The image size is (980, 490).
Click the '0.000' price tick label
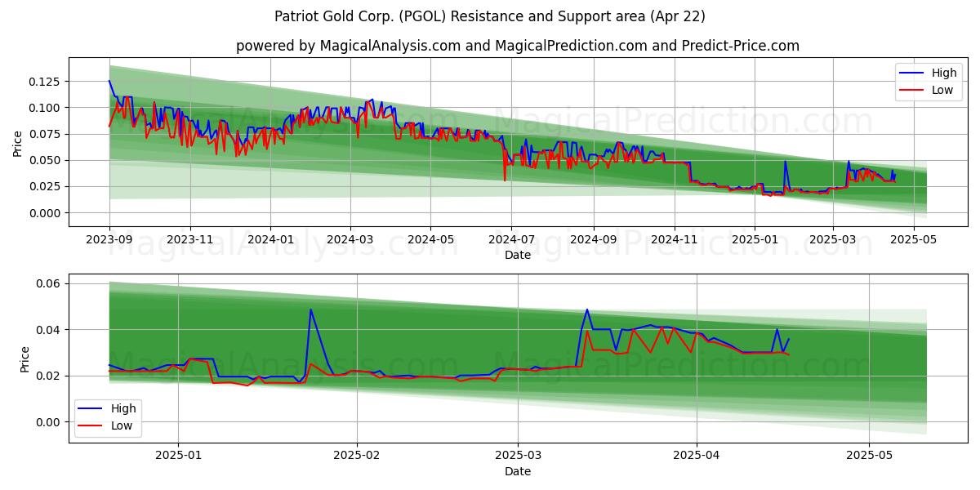(45, 213)
